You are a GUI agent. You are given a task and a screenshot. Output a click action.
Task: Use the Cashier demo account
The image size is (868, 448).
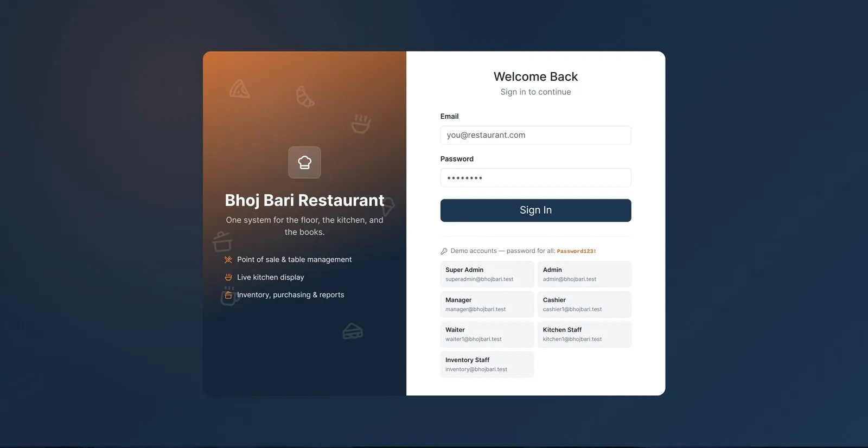584,304
